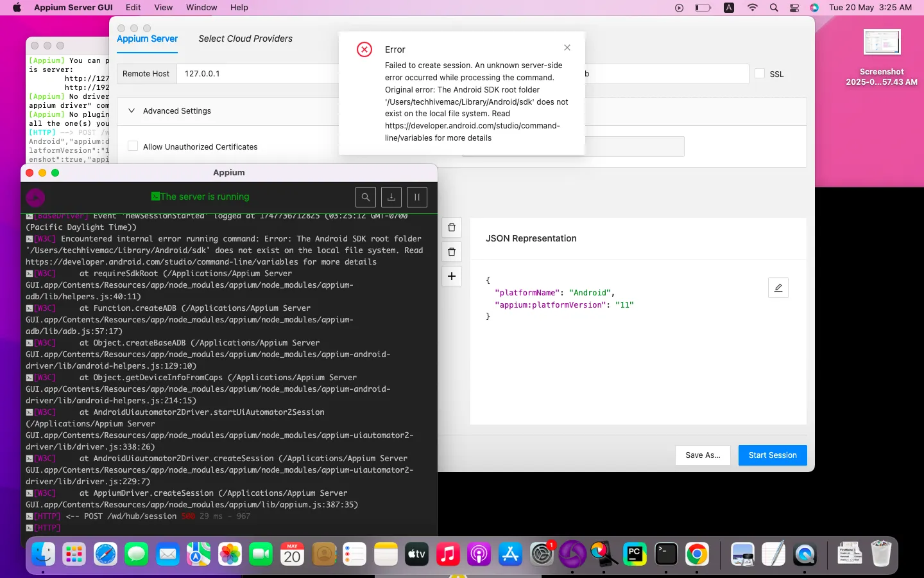Open Finder from the dock
This screenshot has width=924, height=578.
coord(43,554)
